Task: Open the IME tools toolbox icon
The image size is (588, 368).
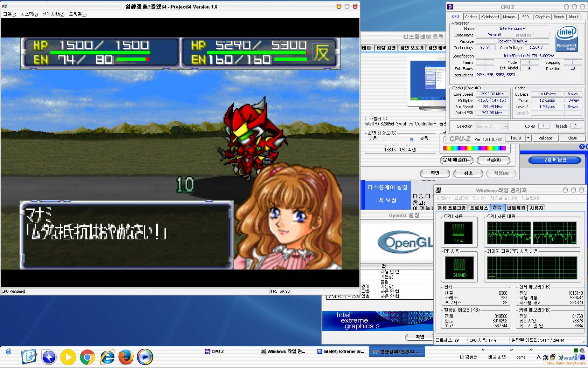Action: tap(553, 357)
